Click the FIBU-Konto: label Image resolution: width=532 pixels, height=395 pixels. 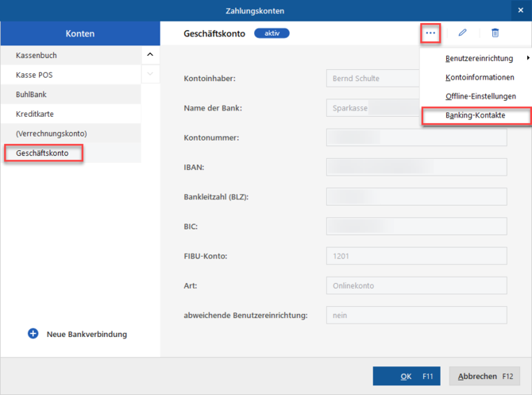pos(206,256)
